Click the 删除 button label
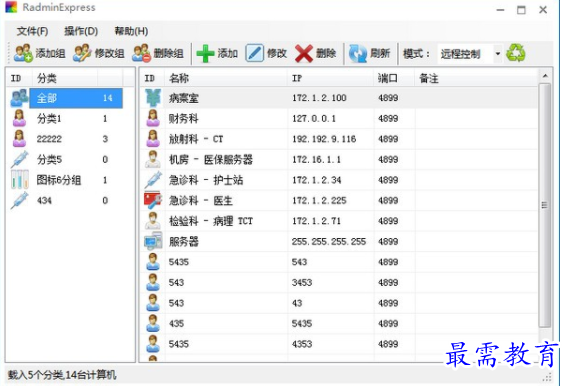Viewport: 567px width, 386px height. (x=326, y=54)
